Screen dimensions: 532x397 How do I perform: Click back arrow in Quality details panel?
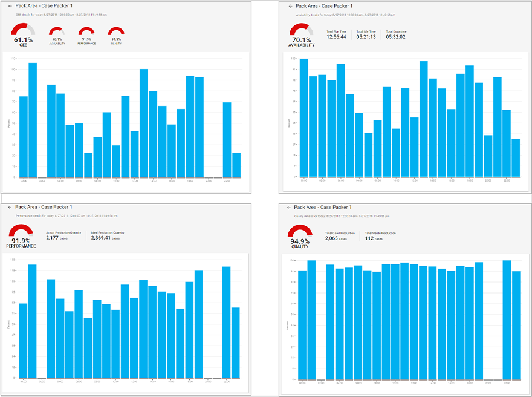point(290,208)
